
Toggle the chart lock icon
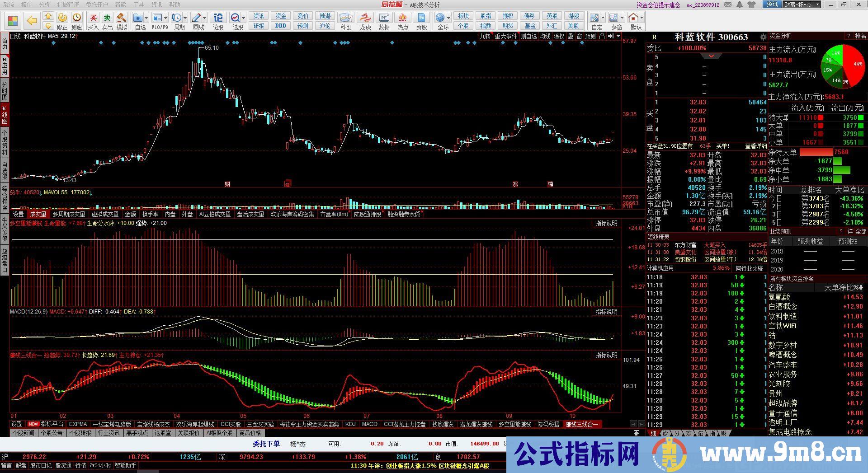tap(602, 36)
